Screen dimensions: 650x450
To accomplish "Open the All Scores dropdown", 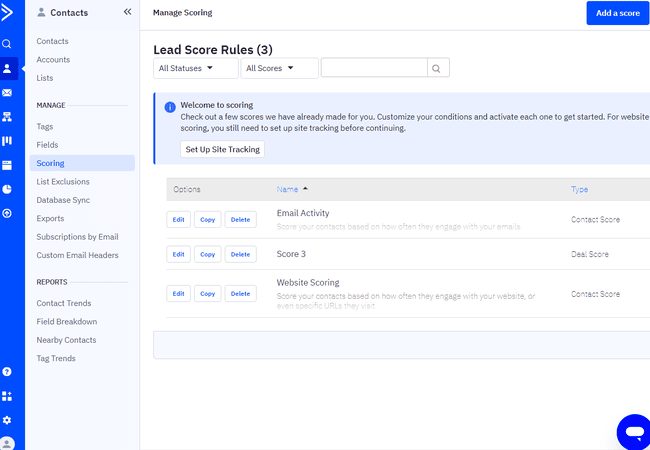I will point(279,68).
